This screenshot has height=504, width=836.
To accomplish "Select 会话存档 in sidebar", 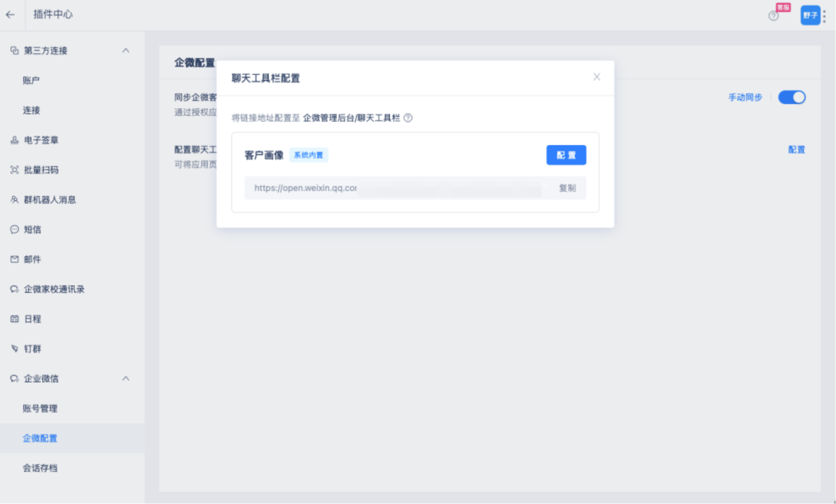I will coord(40,468).
